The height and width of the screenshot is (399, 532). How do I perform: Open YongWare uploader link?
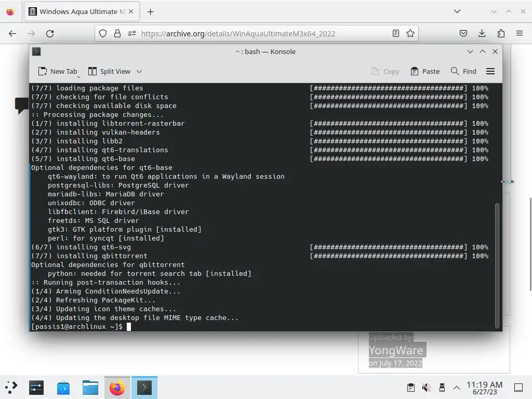coord(396,350)
